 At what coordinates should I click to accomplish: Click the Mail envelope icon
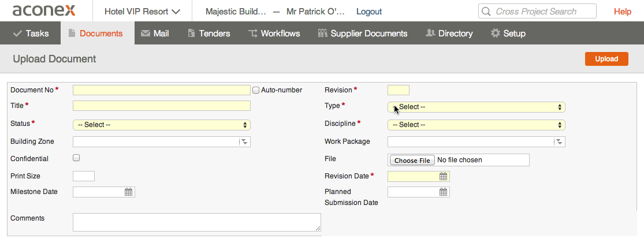[x=145, y=33]
